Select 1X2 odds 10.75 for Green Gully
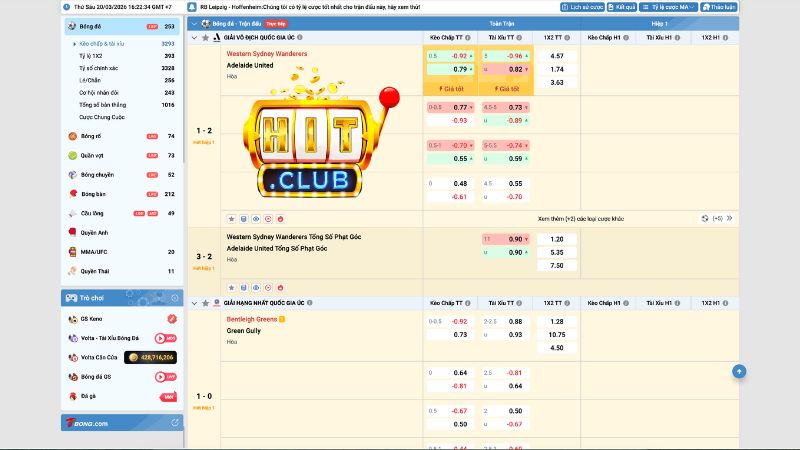This screenshot has height=450, width=800. (557, 335)
